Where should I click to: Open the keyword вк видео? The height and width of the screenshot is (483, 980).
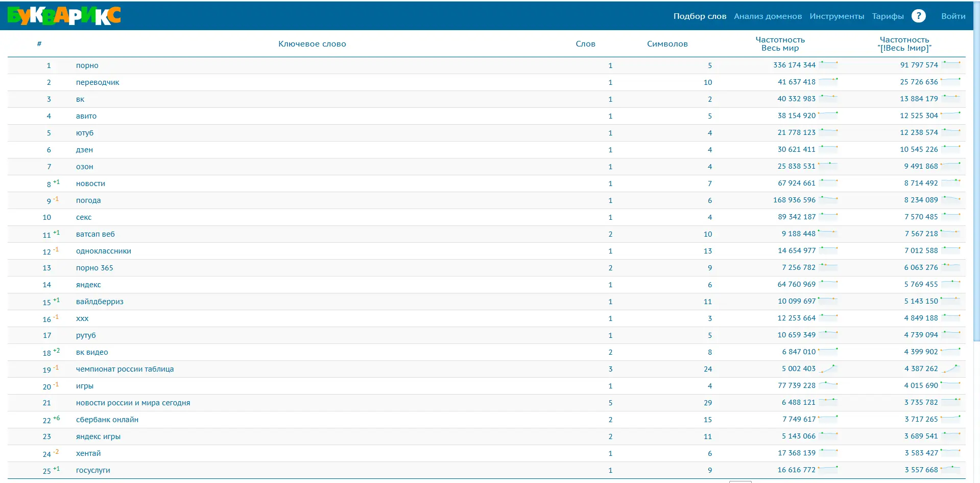(92, 352)
